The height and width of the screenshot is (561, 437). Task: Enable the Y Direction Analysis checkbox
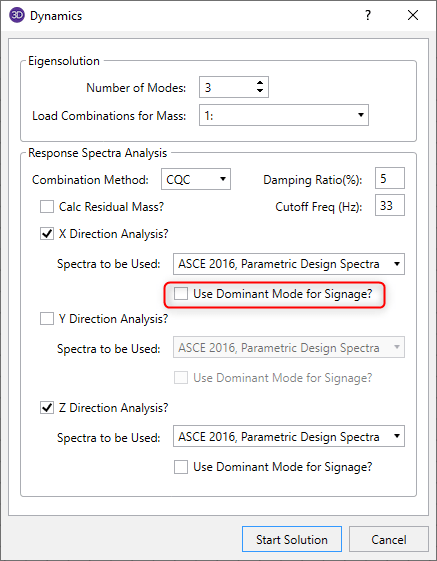[x=47, y=318]
